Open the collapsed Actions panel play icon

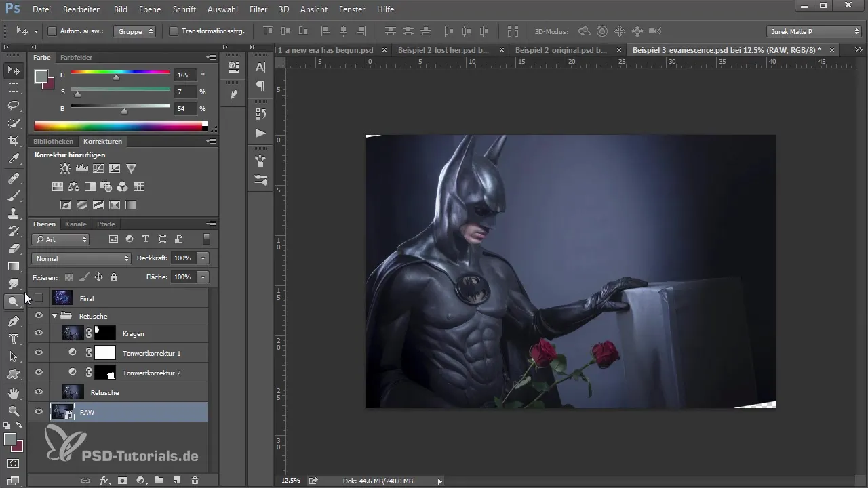[260, 133]
